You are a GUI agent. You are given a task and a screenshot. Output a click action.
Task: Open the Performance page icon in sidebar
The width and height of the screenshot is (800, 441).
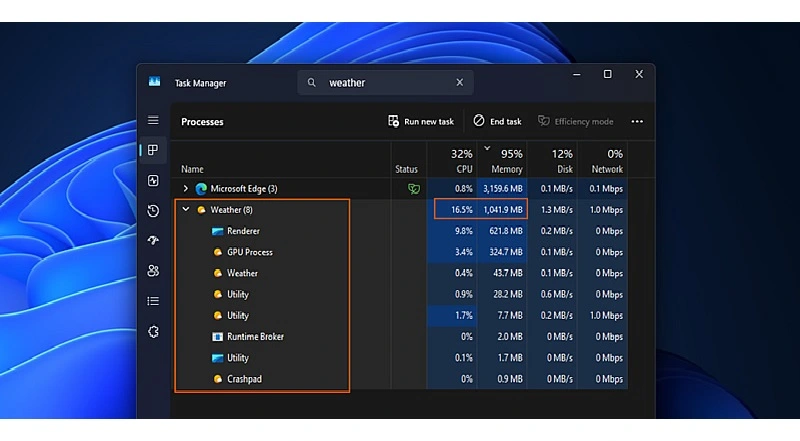[x=153, y=181]
